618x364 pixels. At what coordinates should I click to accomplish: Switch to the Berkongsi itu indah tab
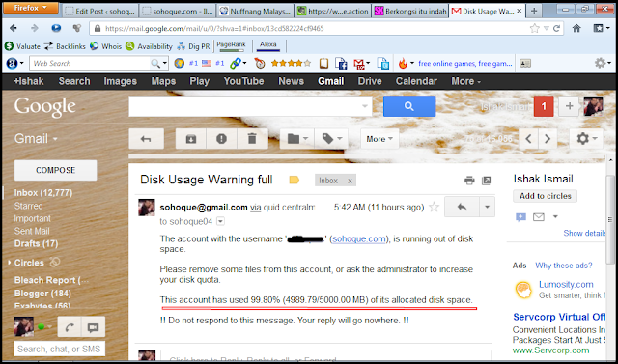[x=411, y=11]
